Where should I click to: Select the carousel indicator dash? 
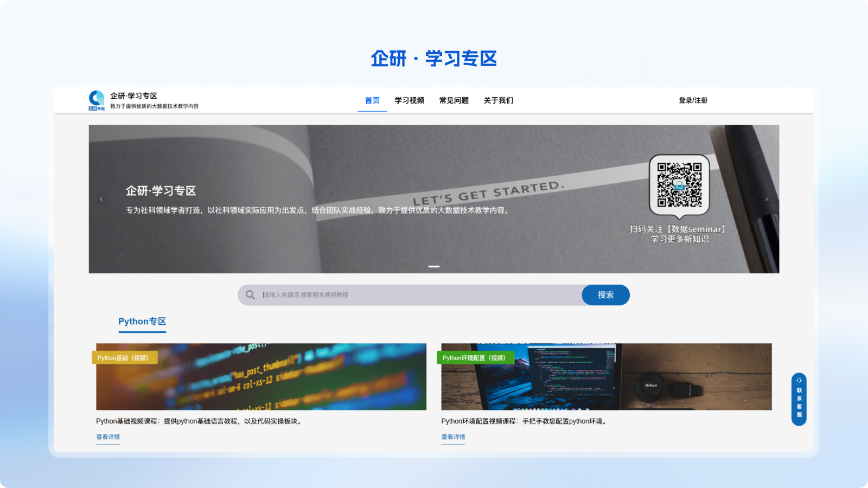point(433,266)
